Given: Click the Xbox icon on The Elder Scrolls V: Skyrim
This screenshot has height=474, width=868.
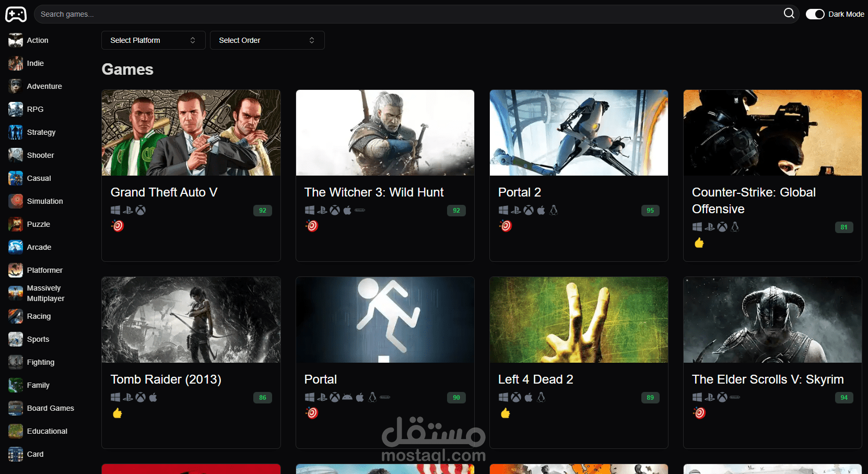Looking at the screenshot, I should (722, 397).
